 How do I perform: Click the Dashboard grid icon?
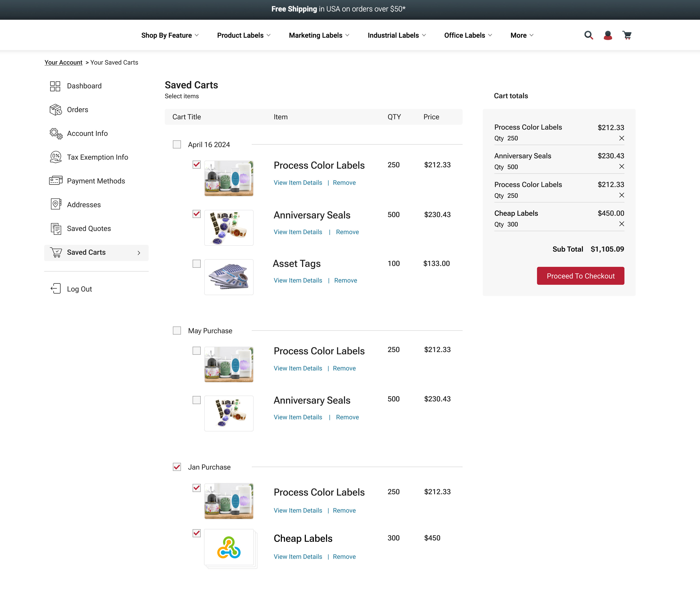[x=55, y=86]
